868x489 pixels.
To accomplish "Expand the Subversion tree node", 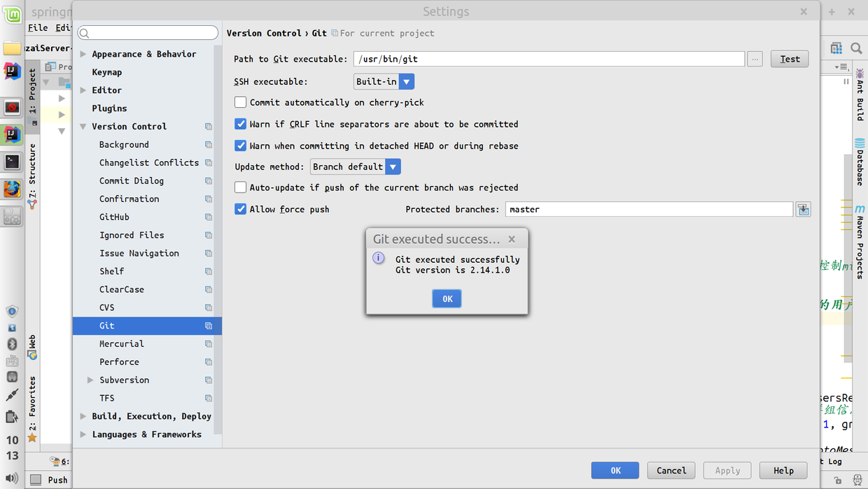I will (90, 380).
